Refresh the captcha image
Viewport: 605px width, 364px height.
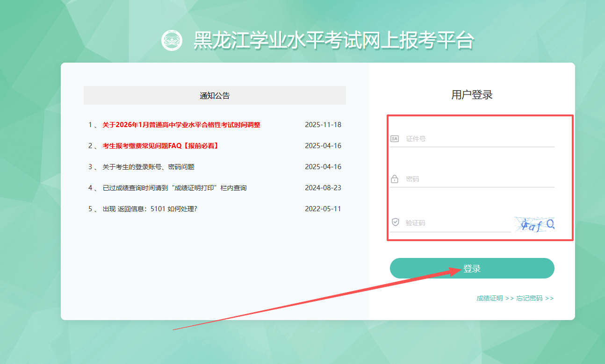pos(534,225)
